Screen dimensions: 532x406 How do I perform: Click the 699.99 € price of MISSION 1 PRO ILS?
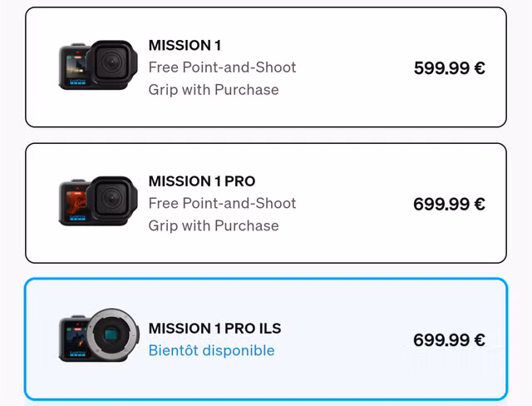(x=449, y=339)
